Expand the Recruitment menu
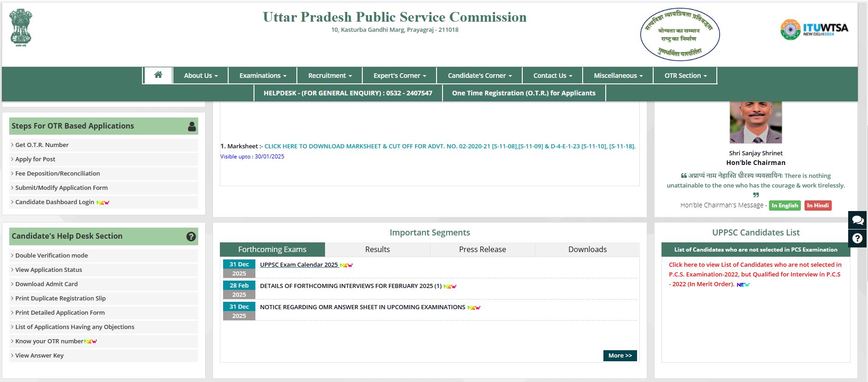This screenshot has width=868, height=382. [330, 76]
